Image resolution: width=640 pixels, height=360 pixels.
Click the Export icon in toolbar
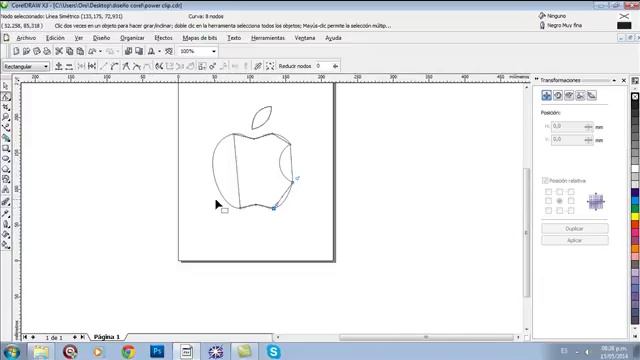139,51
